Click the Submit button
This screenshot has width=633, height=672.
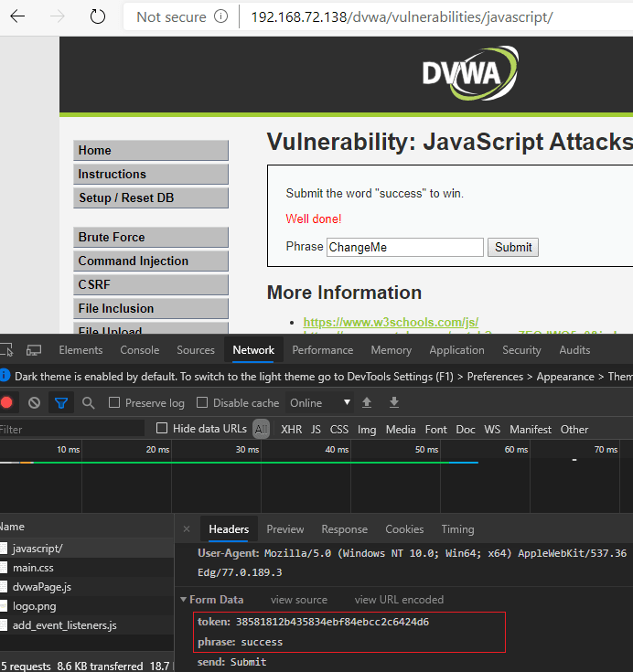coord(513,247)
